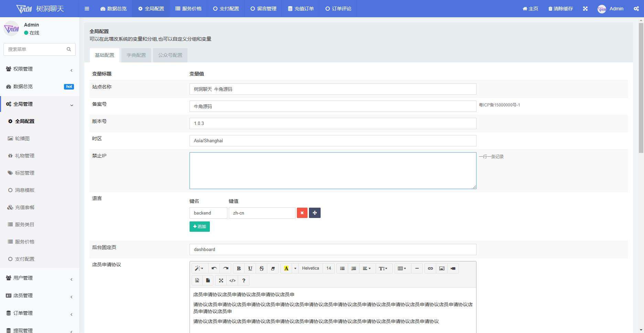Screen dimensions: 644x333
Task: Expand the 订单管理 sidebar menu
Action: pos(40,313)
